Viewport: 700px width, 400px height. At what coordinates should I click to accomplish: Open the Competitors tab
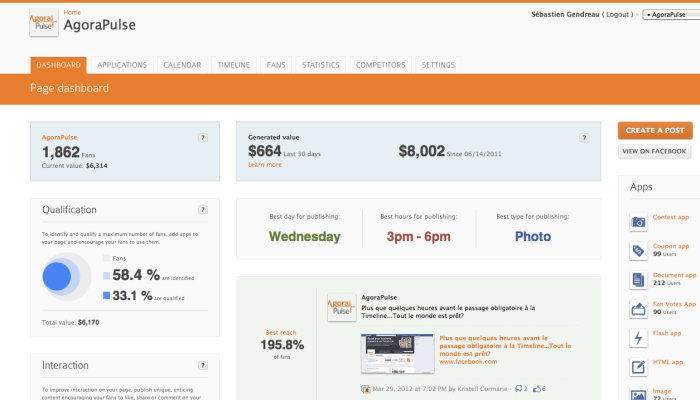pos(380,65)
